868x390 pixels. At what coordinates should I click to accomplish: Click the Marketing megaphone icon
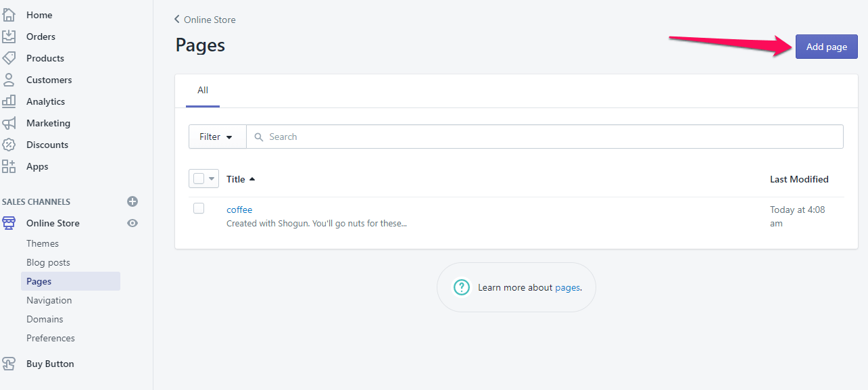[x=9, y=123]
